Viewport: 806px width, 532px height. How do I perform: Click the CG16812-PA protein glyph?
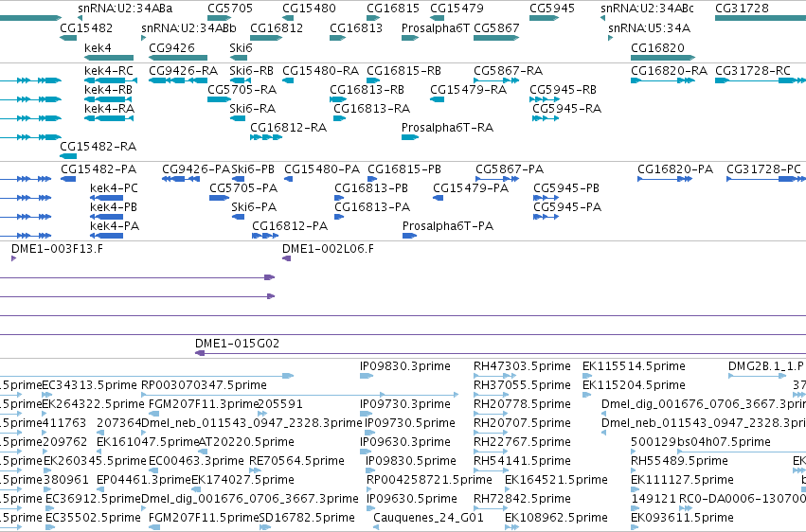[x=265, y=236]
